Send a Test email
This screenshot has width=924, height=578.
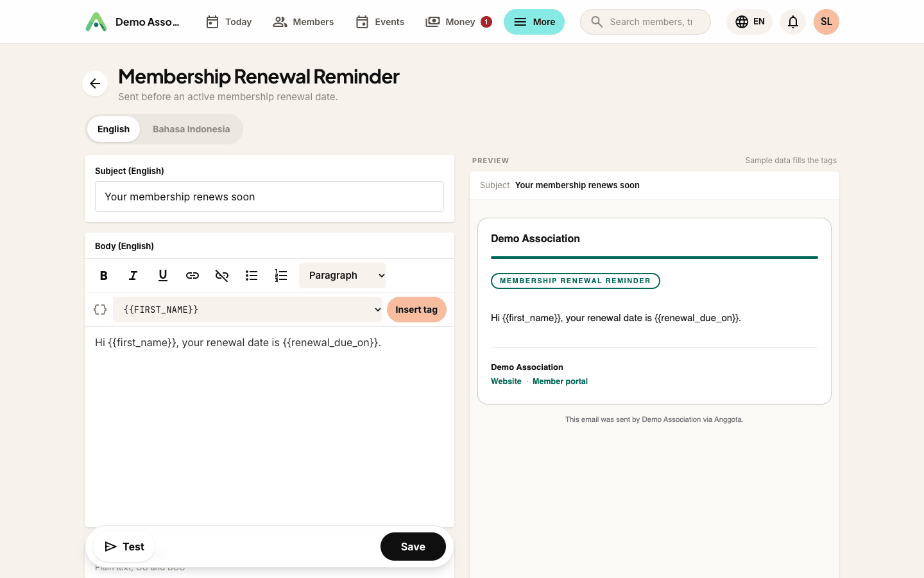[124, 547]
